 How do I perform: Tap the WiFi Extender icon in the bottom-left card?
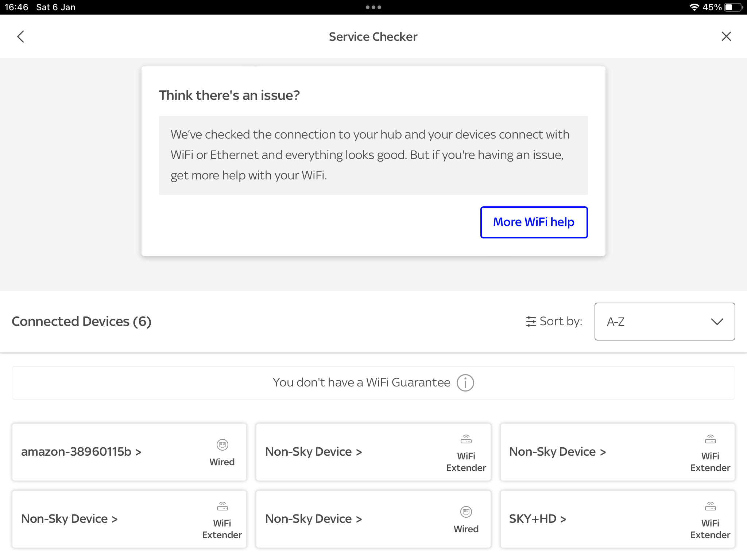click(222, 506)
